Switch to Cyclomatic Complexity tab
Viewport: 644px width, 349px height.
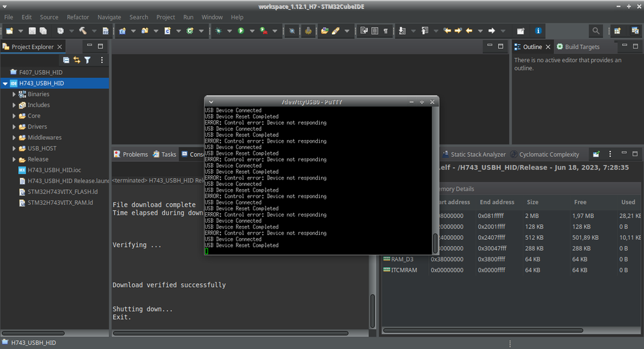(545, 155)
